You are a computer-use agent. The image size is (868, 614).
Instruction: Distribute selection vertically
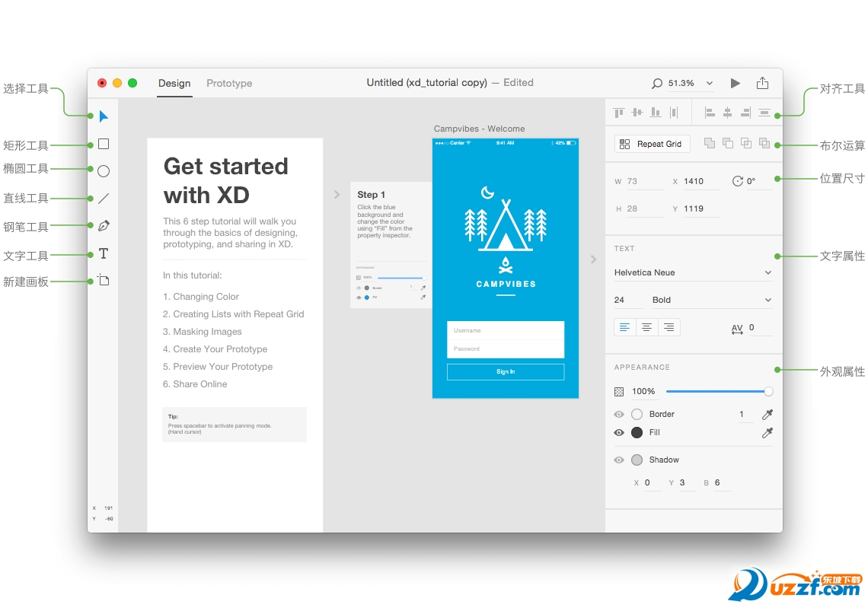click(764, 113)
